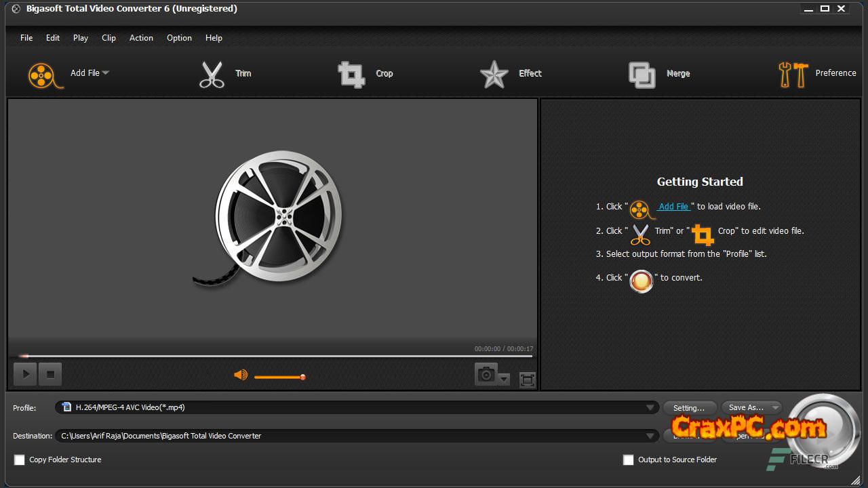Screen dimensions: 868x488
Task: Expand the Add File dropdown arrow
Action: tap(106, 73)
